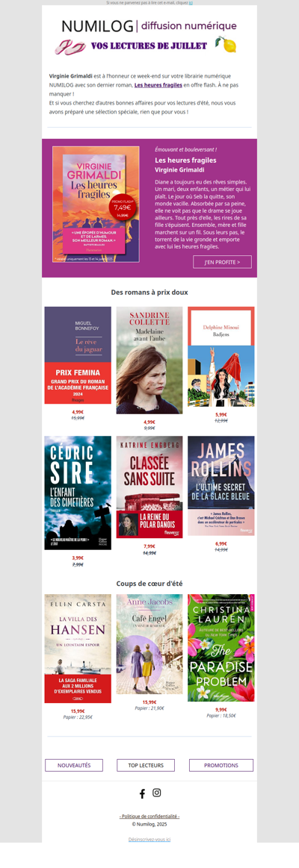
Task: Click the J'EN PROFITE button
Action: 222,262
